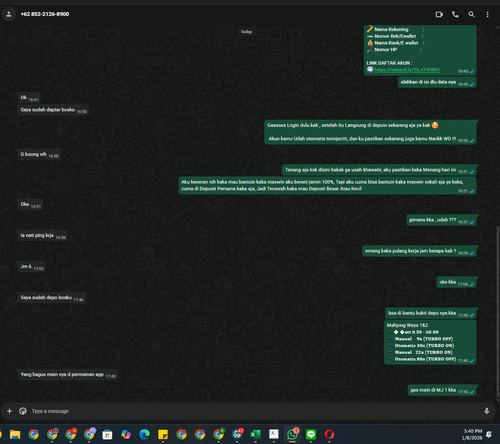
Task: Select the 'Ia nati plng krja' message
Action: click(42, 236)
